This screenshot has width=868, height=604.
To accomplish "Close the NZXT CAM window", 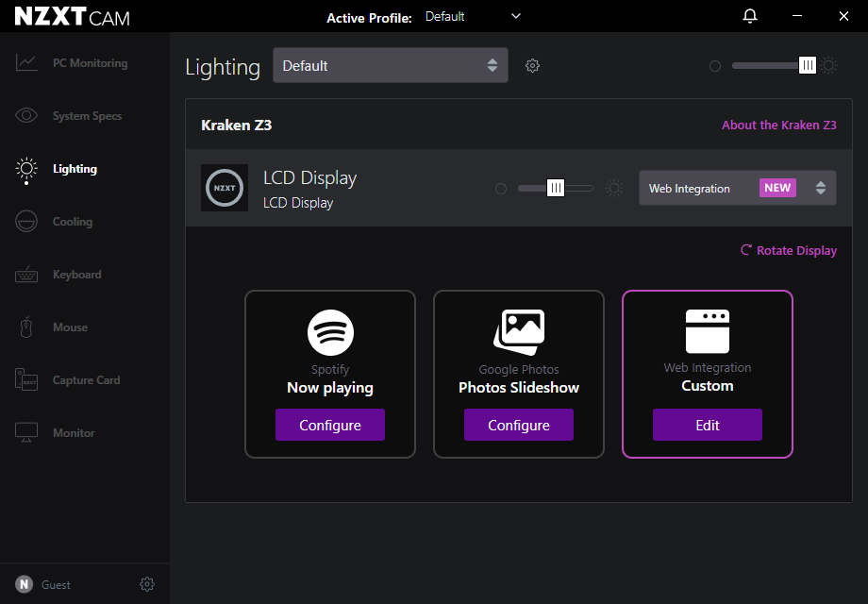I will pyautogui.click(x=843, y=17).
